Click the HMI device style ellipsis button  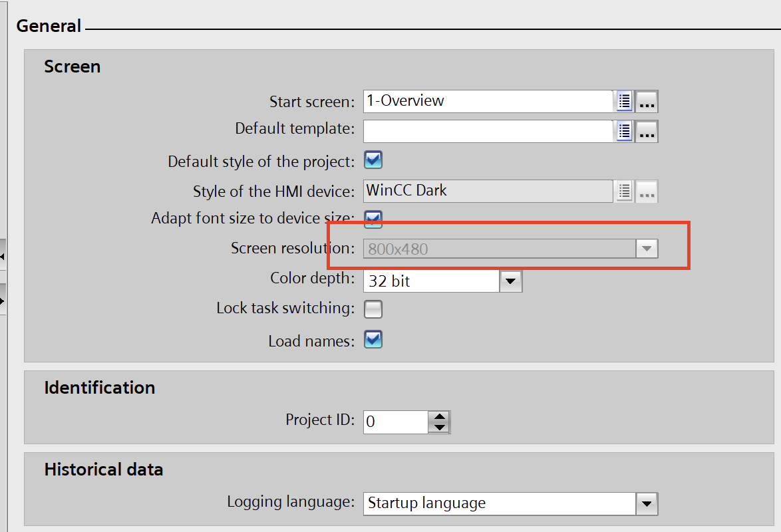coord(647,192)
